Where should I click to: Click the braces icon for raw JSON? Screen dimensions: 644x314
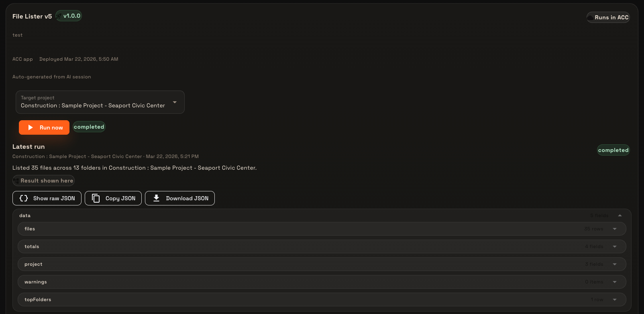(x=24, y=198)
